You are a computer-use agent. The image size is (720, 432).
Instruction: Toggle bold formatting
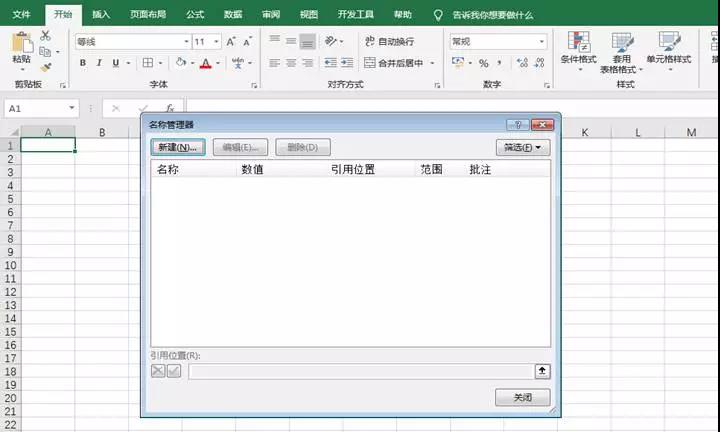click(x=83, y=63)
